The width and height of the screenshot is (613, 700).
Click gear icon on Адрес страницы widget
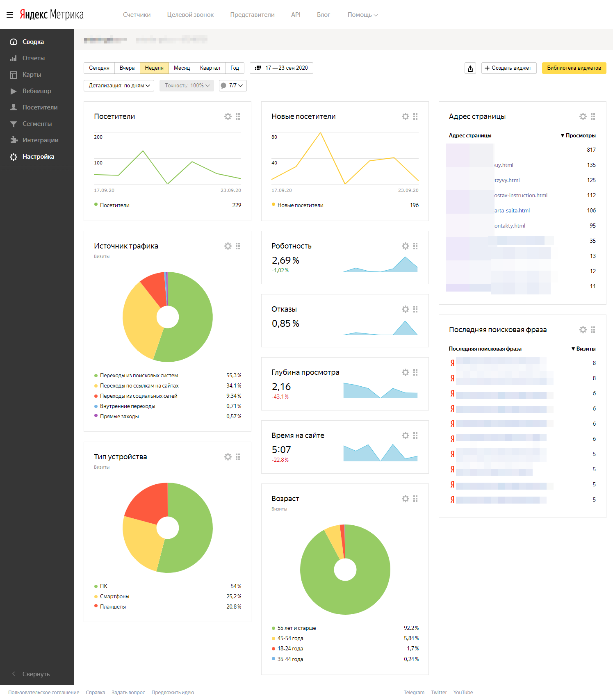[x=583, y=116]
